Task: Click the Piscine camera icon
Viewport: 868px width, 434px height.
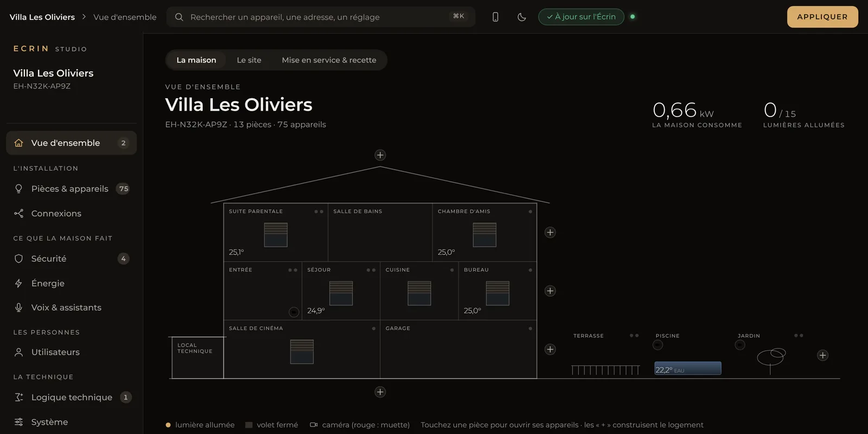Action: click(658, 345)
